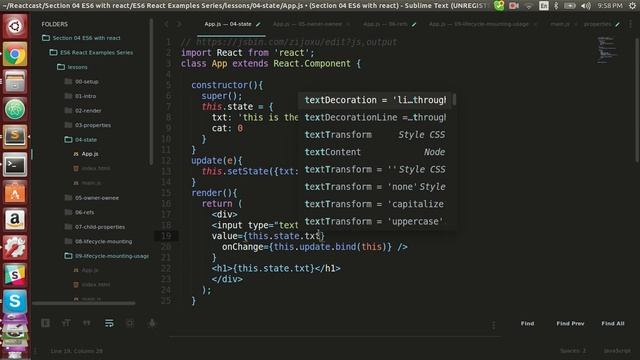
Task: Switch to App.js — 09-lifecycle-mounting-usage tab
Action: tap(482, 24)
